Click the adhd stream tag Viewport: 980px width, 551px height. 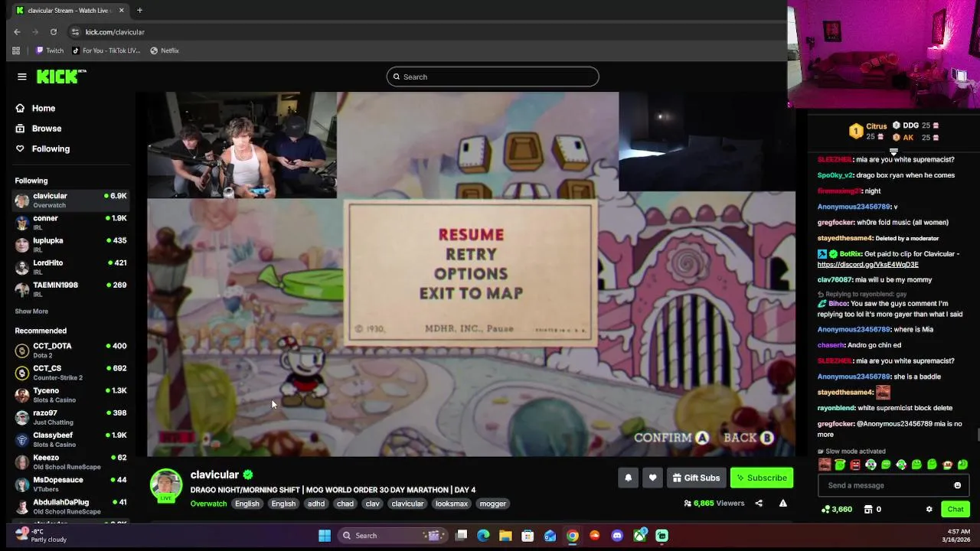[x=316, y=504]
